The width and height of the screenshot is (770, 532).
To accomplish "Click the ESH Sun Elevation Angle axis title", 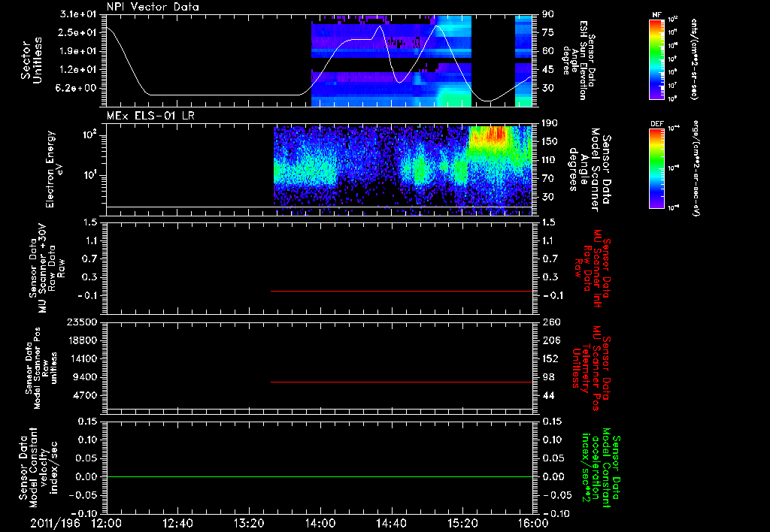I will click(x=579, y=60).
